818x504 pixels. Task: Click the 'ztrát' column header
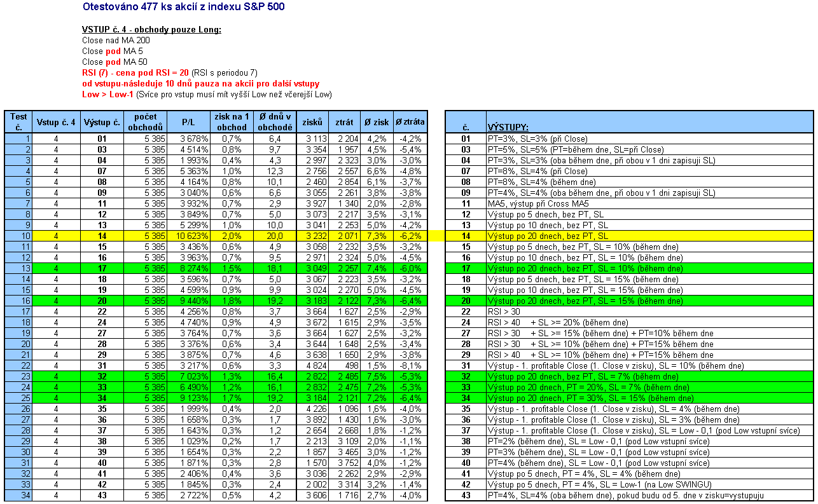345,122
